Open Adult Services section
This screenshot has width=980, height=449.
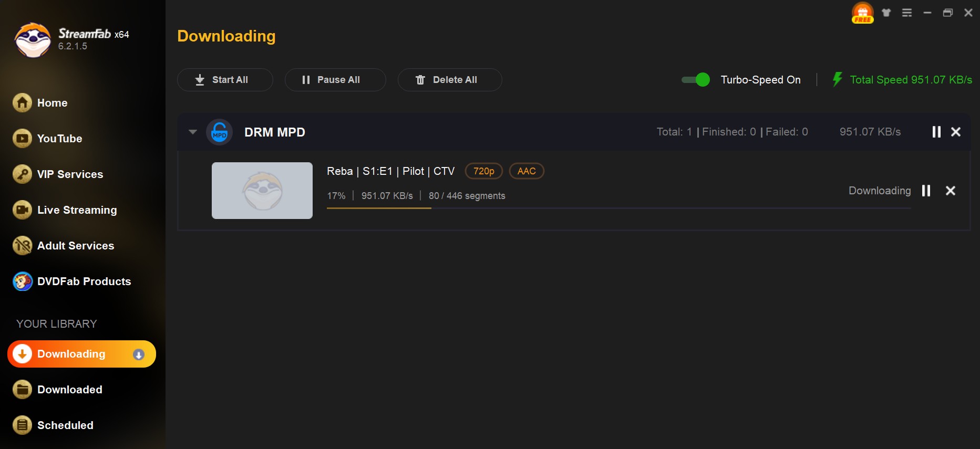[76, 246]
